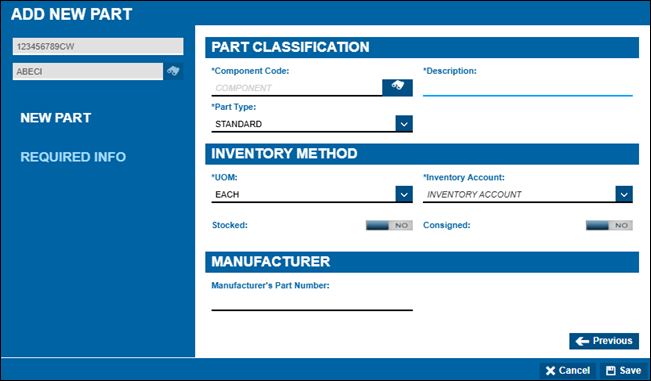Click the INVENTORY ACCOUNT placeholder text
This screenshot has height=381, width=651.
pos(474,195)
